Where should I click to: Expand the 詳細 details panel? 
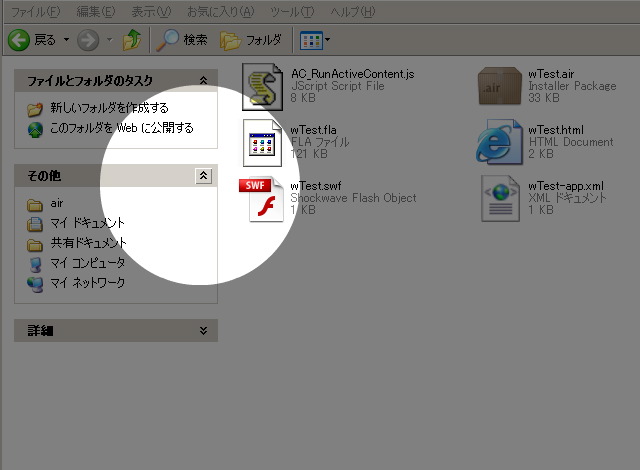coord(204,330)
